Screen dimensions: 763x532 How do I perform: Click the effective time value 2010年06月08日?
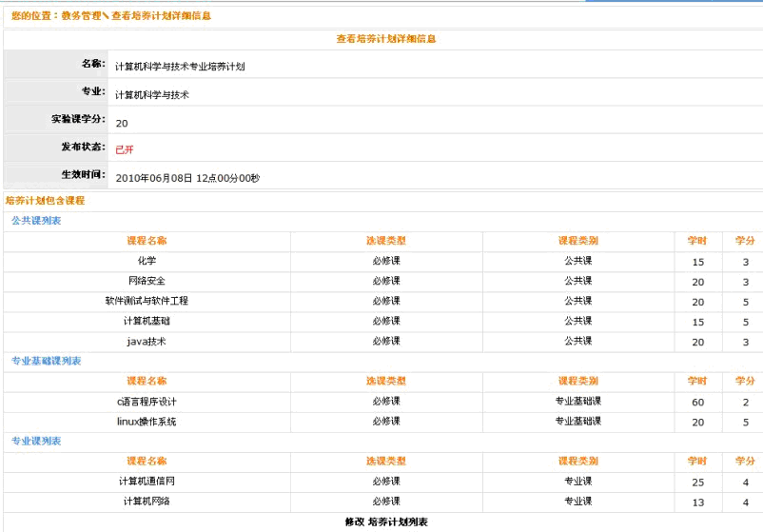point(154,178)
